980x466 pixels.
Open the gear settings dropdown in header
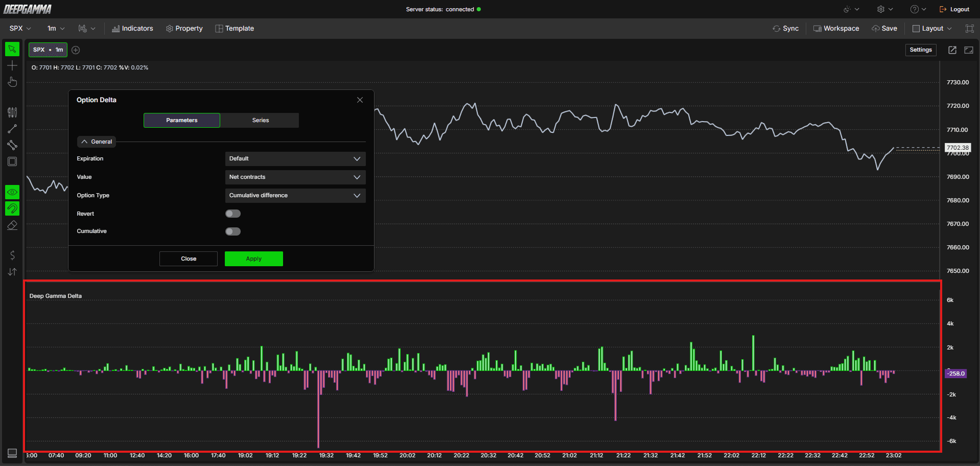[x=885, y=9]
